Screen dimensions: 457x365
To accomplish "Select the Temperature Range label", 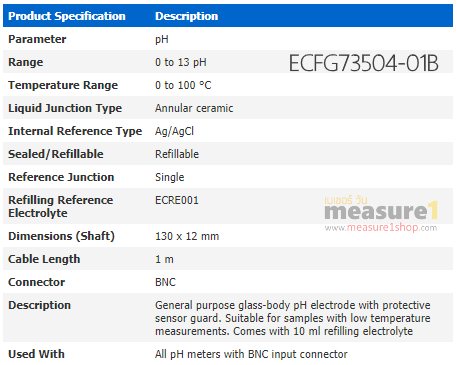I will point(63,85).
